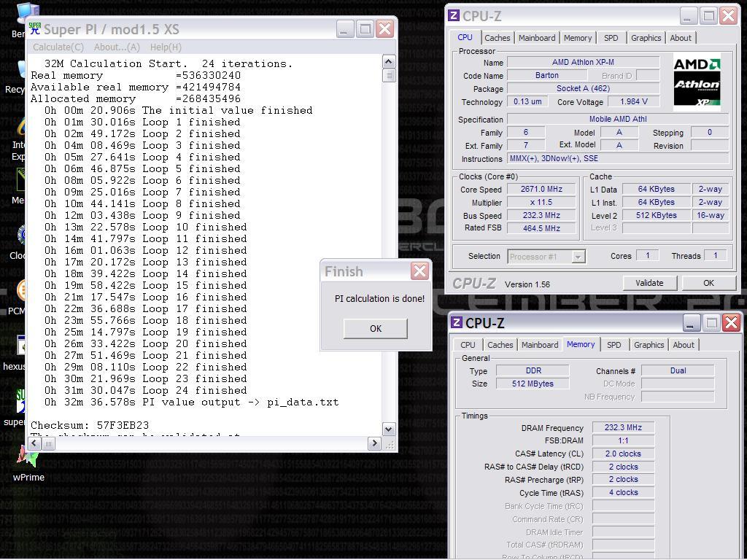The image size is (747, 560).
Task: Switch to Graphics tab in top CPU-Z window
Action: click(x=646, y=38)
